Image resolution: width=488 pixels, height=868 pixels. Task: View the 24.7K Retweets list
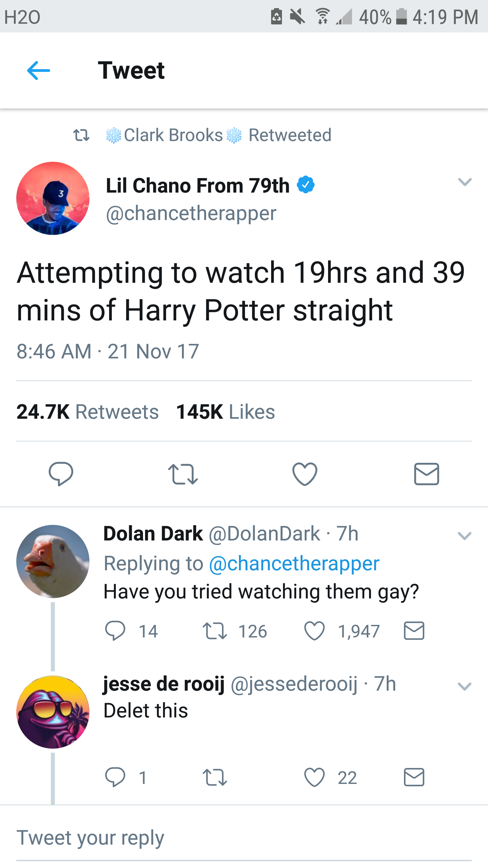(x=87, y=412)
